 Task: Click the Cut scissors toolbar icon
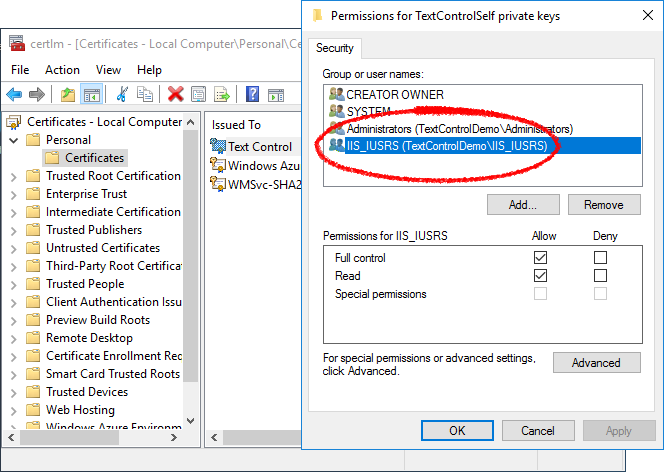[122, 94]
